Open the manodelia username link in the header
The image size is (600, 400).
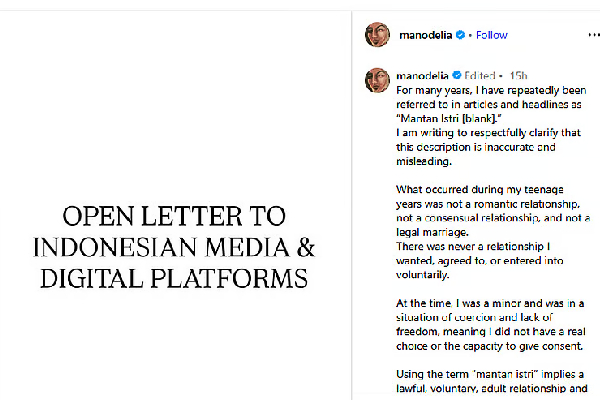[425, 35]
